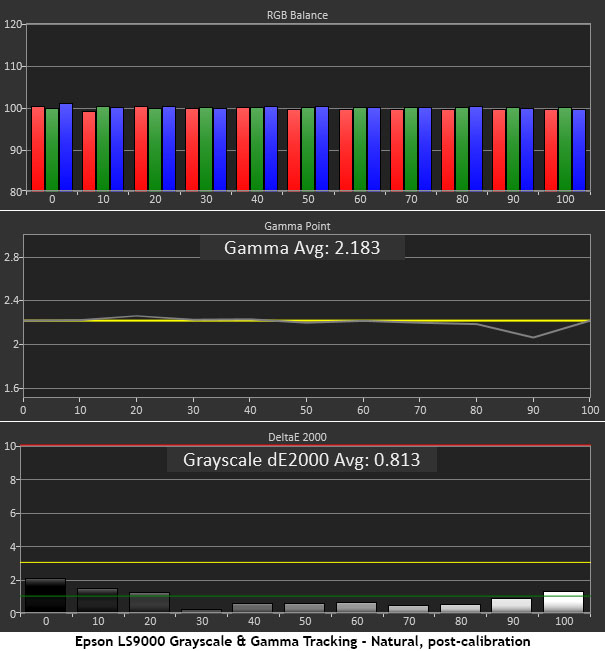
Task: Select the white DeltaE bar at 100
Action: click(x=563, y=602)
